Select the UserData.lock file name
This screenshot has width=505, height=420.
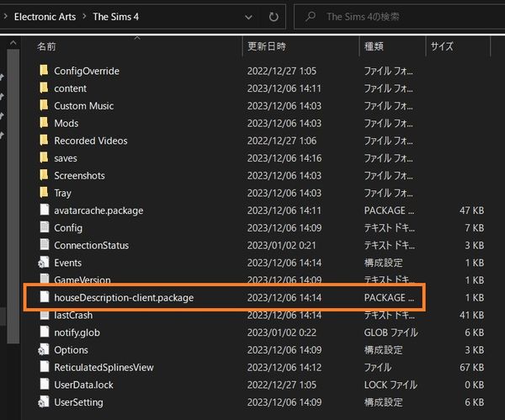tap(83, 385)
